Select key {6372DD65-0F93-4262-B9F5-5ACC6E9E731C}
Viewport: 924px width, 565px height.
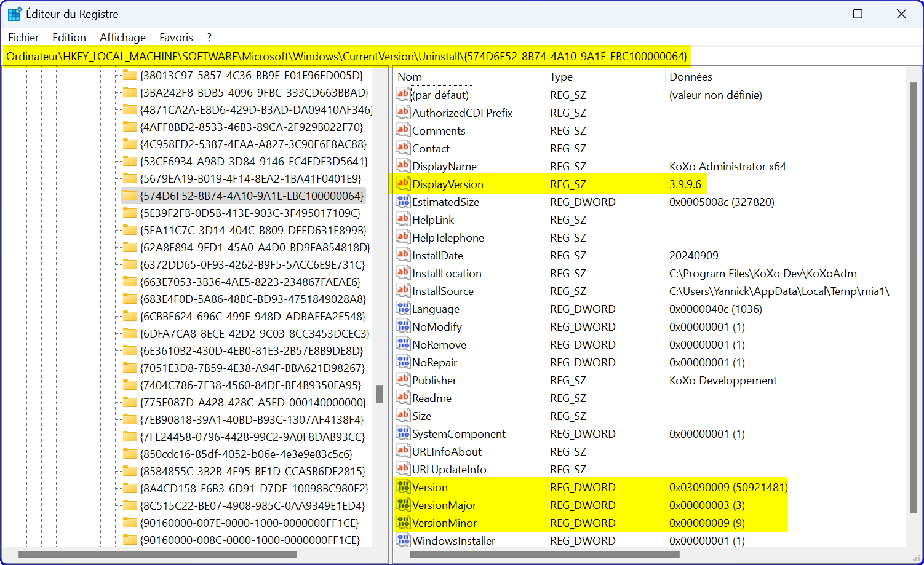252,264
